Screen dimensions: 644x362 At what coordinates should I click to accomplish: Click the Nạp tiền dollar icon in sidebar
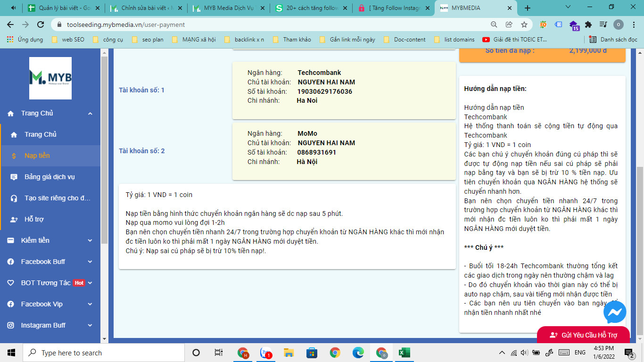click(14, 156)
